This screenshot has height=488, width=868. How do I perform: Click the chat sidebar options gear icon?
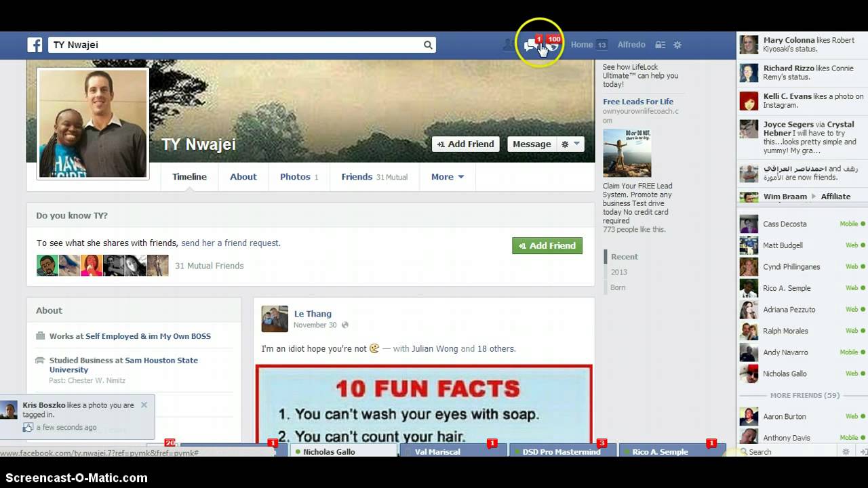point(846,451)
